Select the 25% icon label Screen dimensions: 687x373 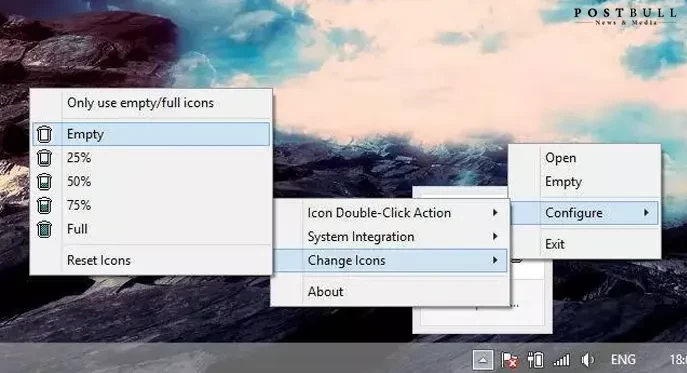tap(79, 158)
